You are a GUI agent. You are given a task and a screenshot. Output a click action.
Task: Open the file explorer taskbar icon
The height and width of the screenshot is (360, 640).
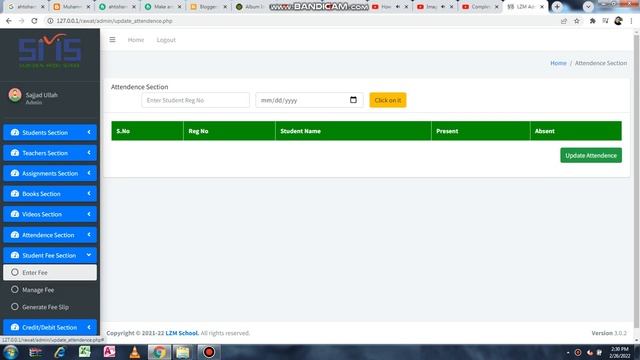click(x=183, y=352)
